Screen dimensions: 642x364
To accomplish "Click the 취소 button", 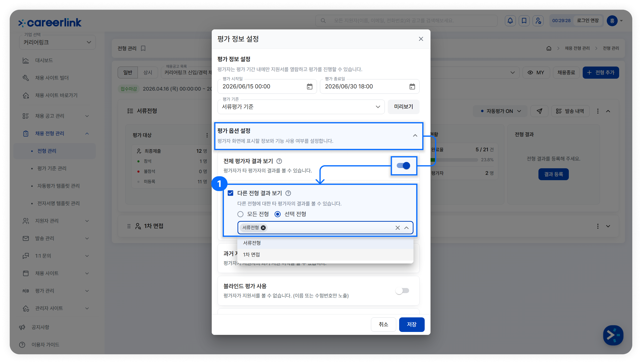I will pos(383,324).
